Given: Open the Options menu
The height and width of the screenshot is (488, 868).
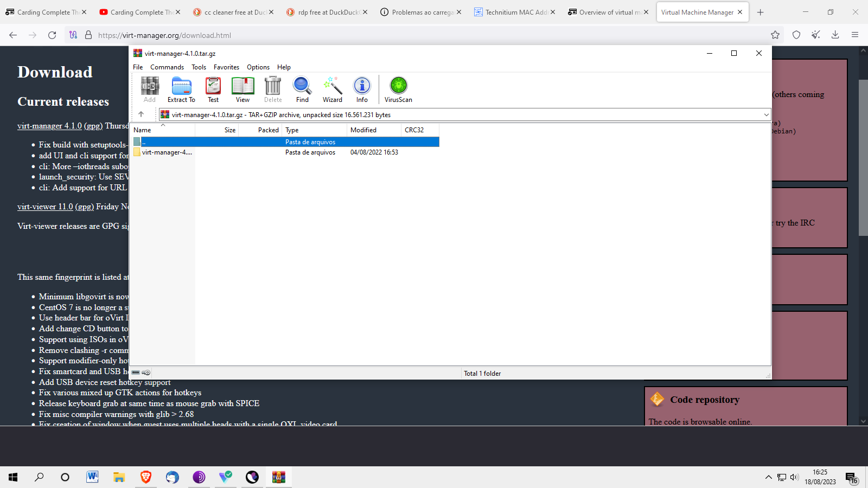Looking at the screenshot, I should pos(258,67).
